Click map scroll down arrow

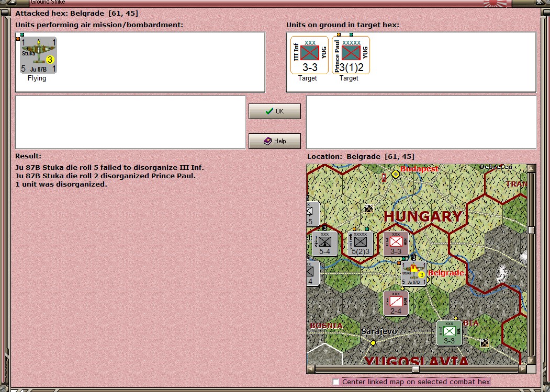coord(531,360)
